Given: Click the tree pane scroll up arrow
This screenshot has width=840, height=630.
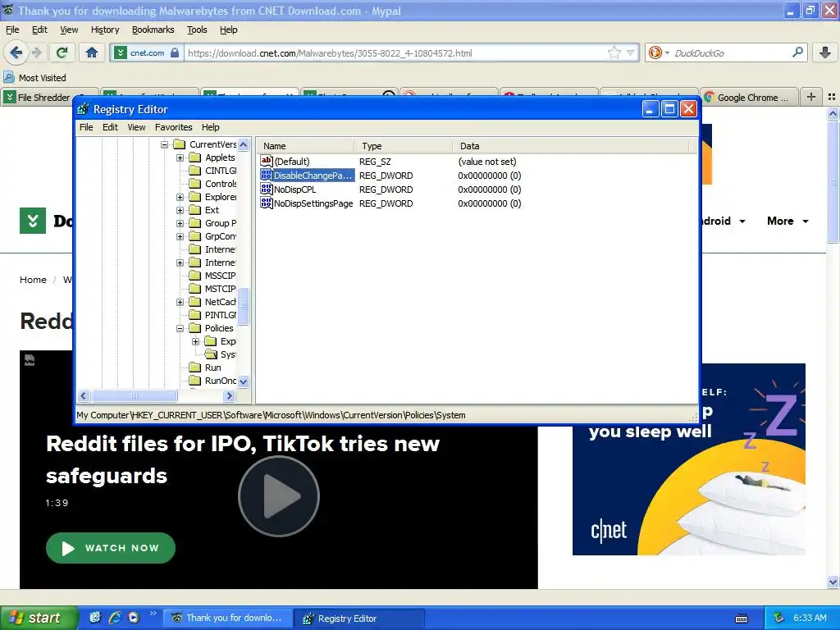Looking at the screenshot, I should click(243, 144).
